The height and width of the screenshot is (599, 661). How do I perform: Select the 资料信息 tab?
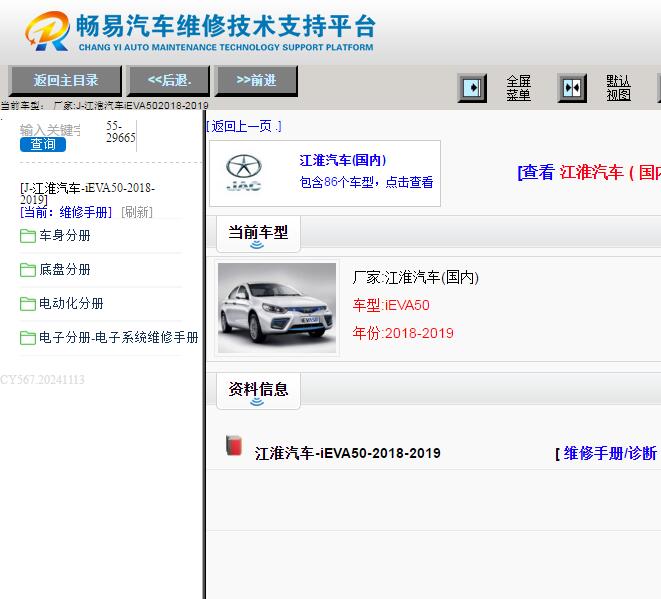258,391
